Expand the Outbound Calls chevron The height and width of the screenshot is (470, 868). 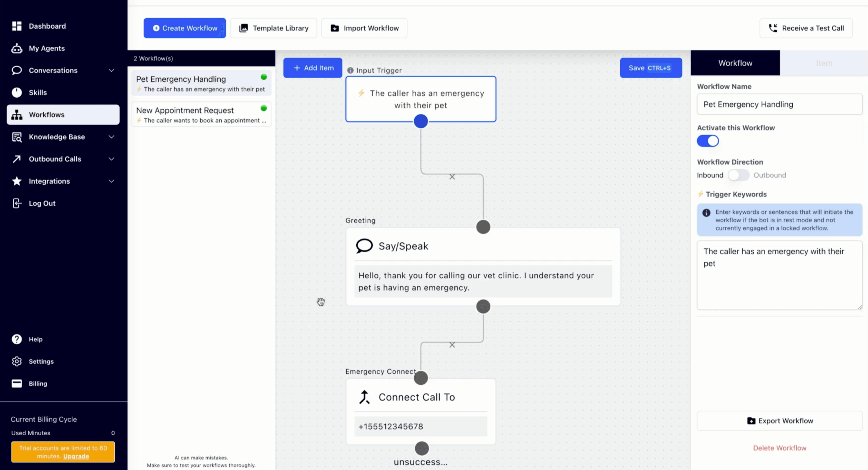pyautogui.click(x=112, y=159)
